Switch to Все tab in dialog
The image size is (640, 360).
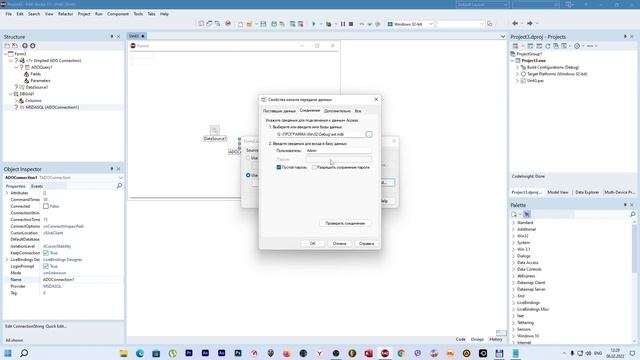(x=358, y=111)
